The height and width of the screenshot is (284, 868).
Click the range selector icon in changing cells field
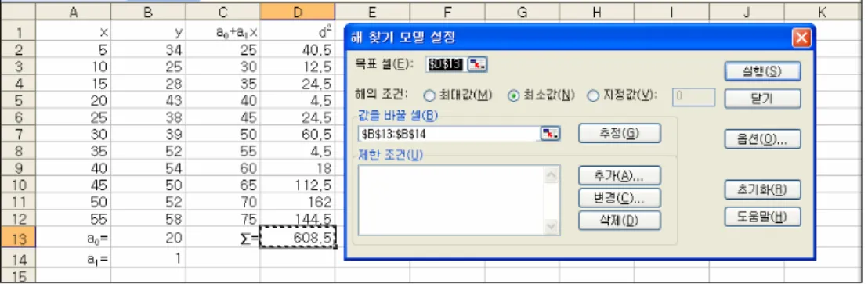(x=551, y=133)
